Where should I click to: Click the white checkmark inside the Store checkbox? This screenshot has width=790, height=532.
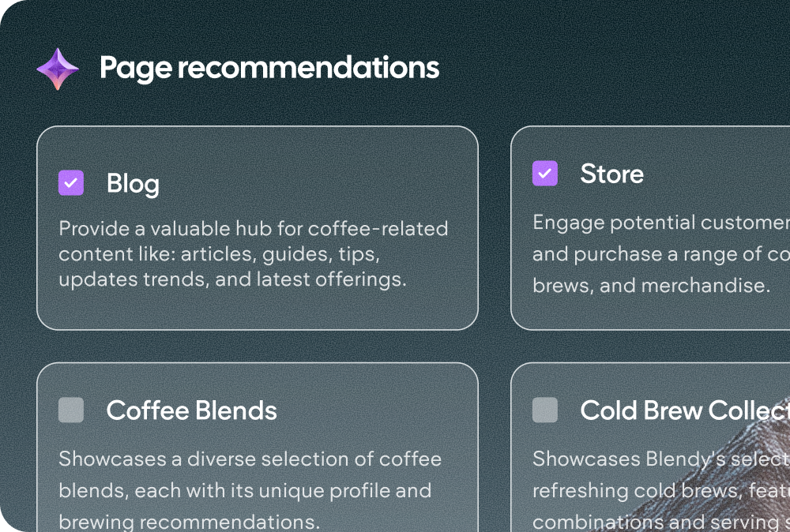coord(545,174)
